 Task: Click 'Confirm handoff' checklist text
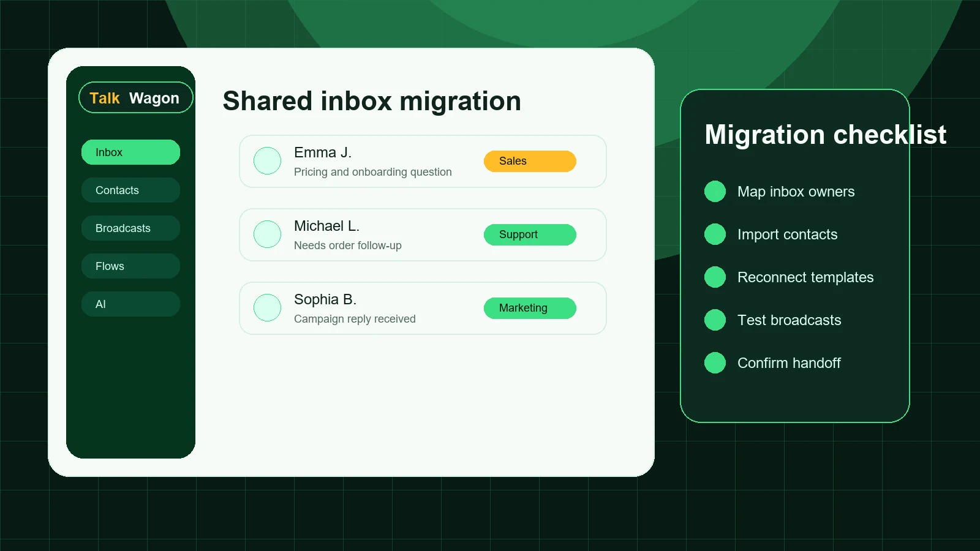[x=789, y=363]
